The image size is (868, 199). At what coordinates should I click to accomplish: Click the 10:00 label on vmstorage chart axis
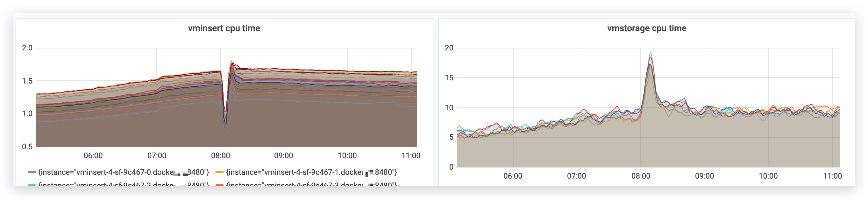click(768, 176)
